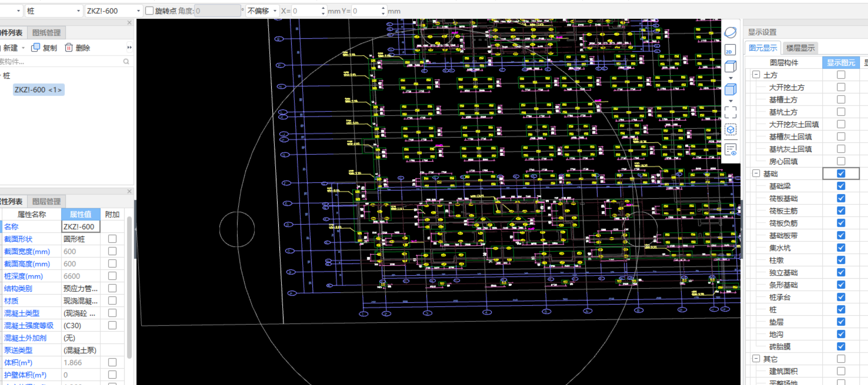
Task: Switch to 图层管理 tab
Action: coord(46,202)
